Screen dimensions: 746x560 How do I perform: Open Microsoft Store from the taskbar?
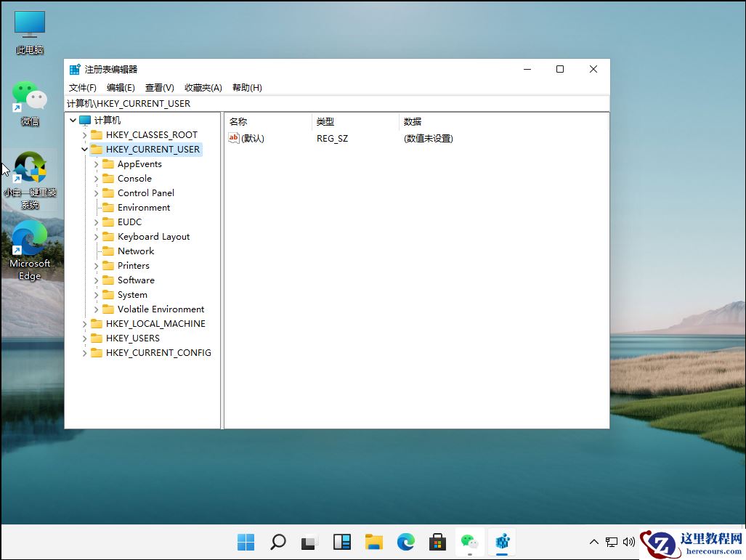437,542
